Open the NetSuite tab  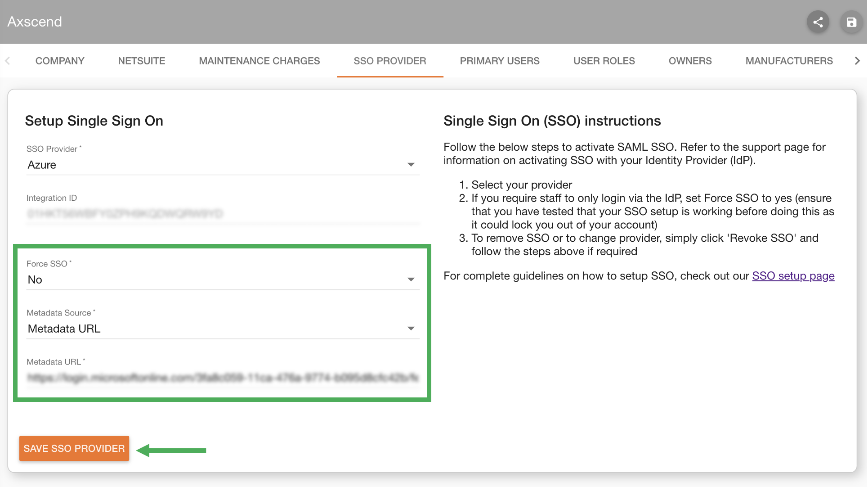coord(142,61)
